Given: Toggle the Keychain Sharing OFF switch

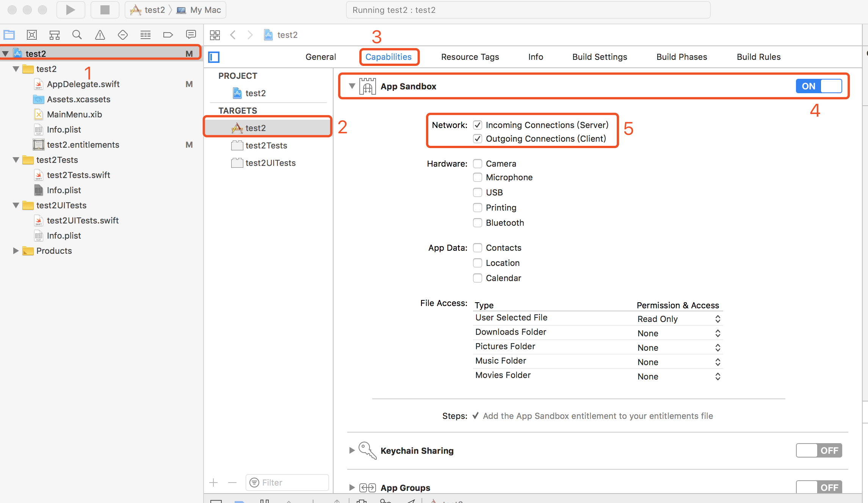Looking at the screenshot, I should pyautogui.click(x=819, y=450).
